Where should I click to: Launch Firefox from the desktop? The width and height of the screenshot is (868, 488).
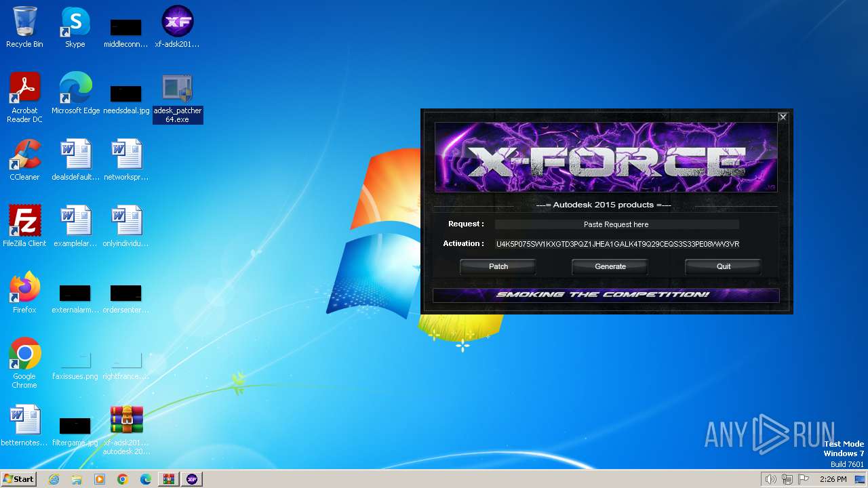24,293
